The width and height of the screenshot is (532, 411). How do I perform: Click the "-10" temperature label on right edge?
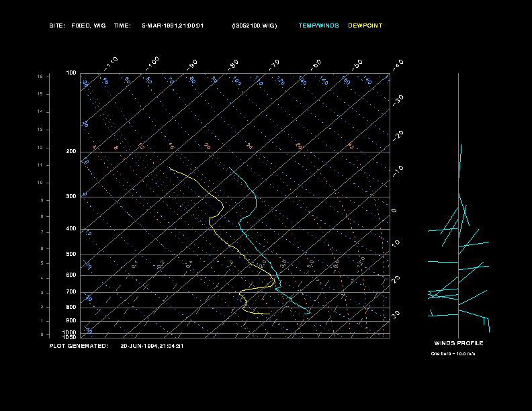[x=398, y=171]
